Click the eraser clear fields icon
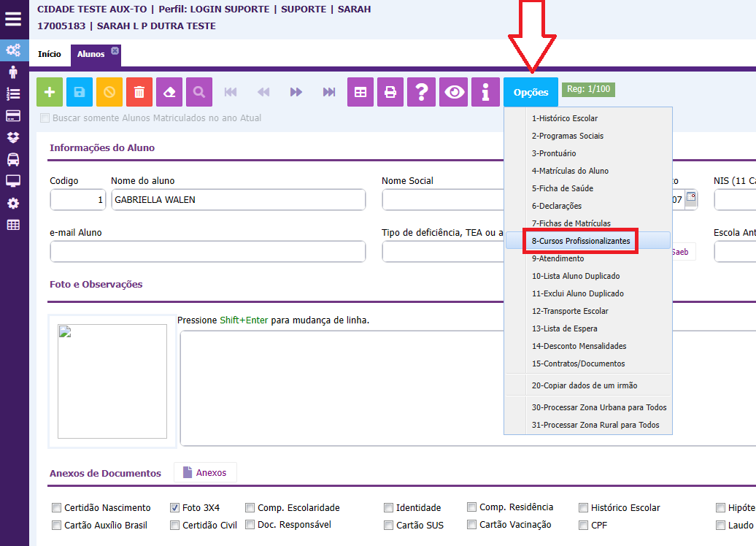Viewport: 756px width, 546px height. pyautogui.click(x=169, y=92)
